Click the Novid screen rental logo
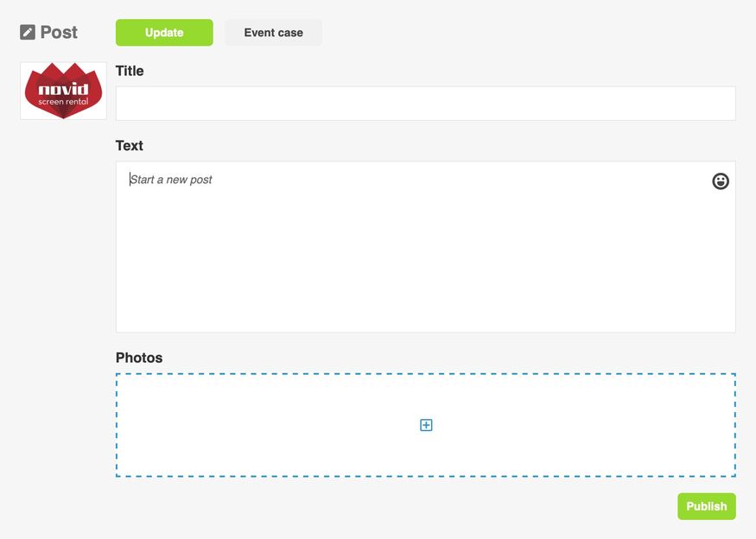 pos(63,91)
